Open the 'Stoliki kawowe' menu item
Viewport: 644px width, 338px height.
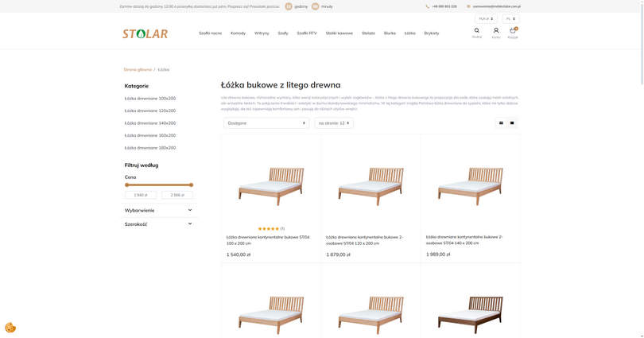tap(339, 33)
